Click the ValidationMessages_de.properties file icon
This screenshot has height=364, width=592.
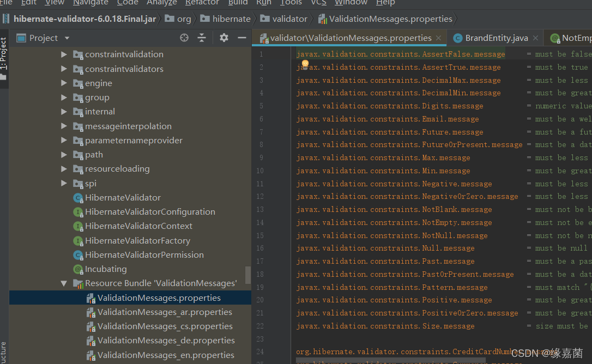point(90,341)
